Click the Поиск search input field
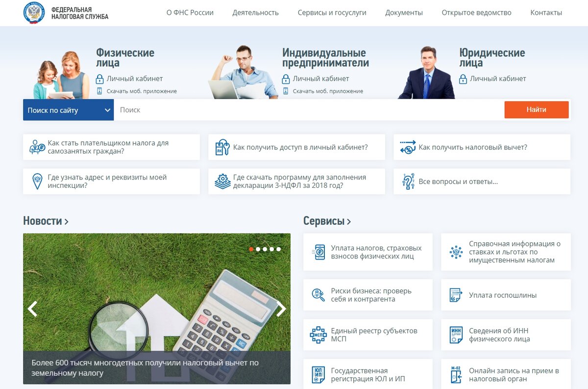 click(x=309, y=110)
